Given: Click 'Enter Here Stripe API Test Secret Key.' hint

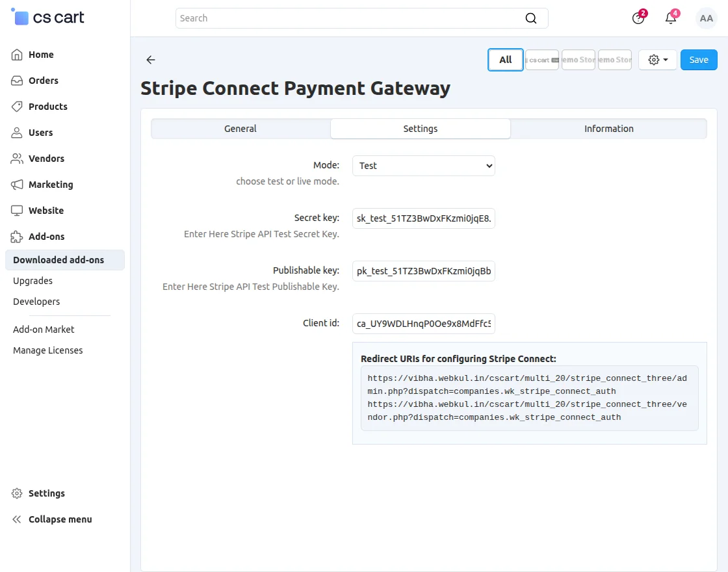Looking at the screenshot, I should coord(261,234).
